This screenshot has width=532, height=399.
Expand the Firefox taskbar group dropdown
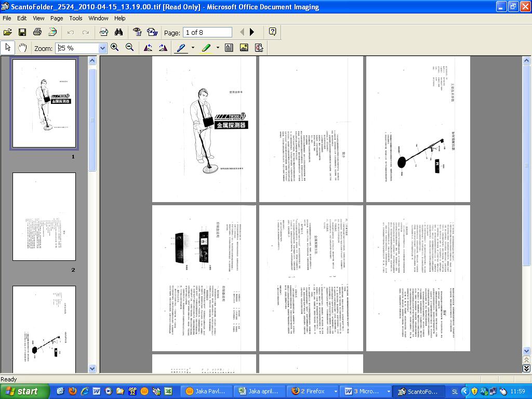pyautogui.click(x=336, y=392)
